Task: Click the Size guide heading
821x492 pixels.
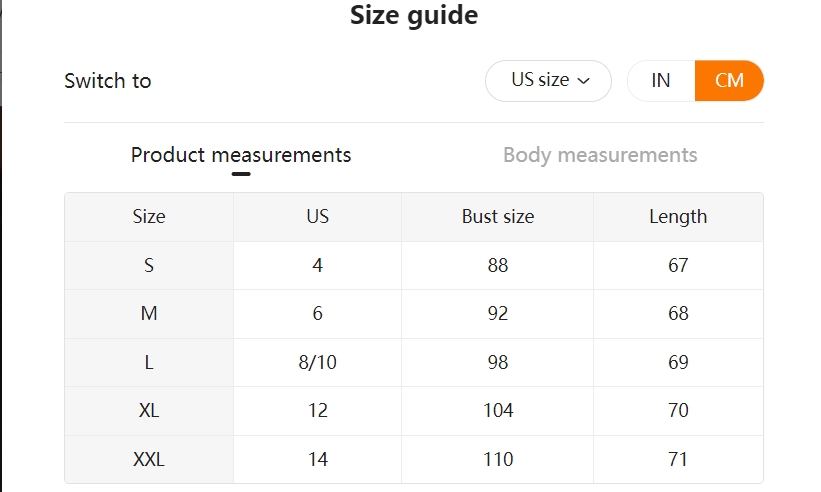Action: 413,16
